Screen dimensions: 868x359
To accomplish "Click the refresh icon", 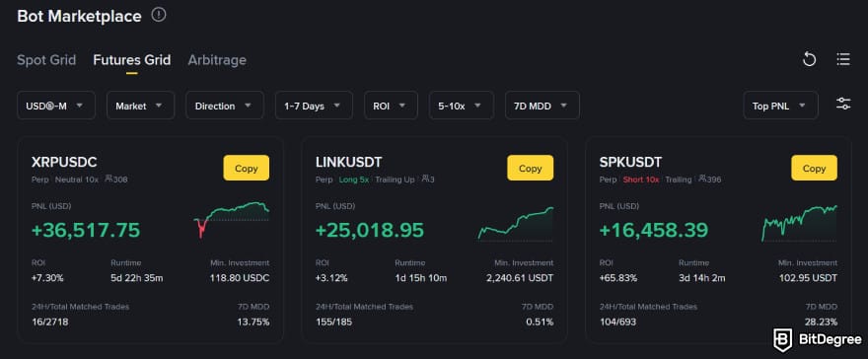I will coord(810,59).
